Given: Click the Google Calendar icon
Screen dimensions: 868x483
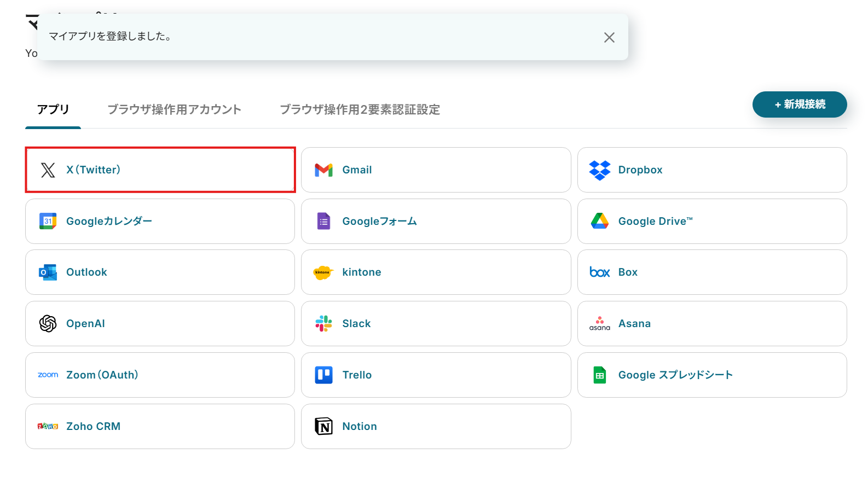Looking at the screenshot, I should [48, 221].
